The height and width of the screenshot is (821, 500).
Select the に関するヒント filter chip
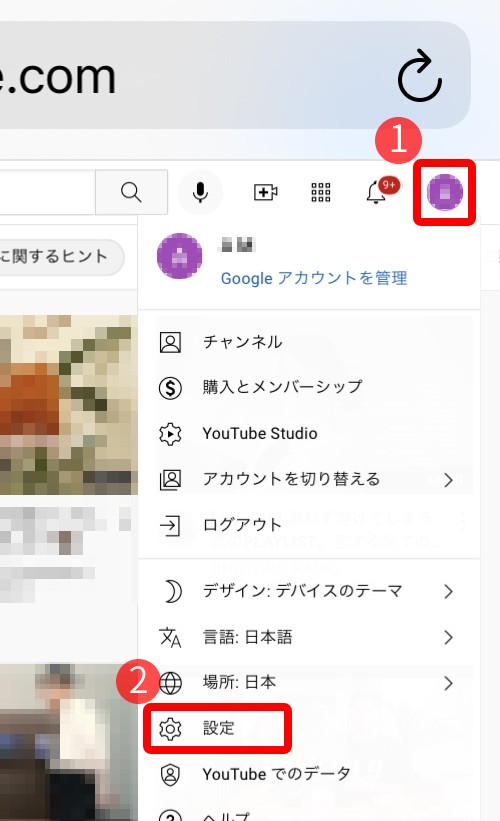(62, 257)
